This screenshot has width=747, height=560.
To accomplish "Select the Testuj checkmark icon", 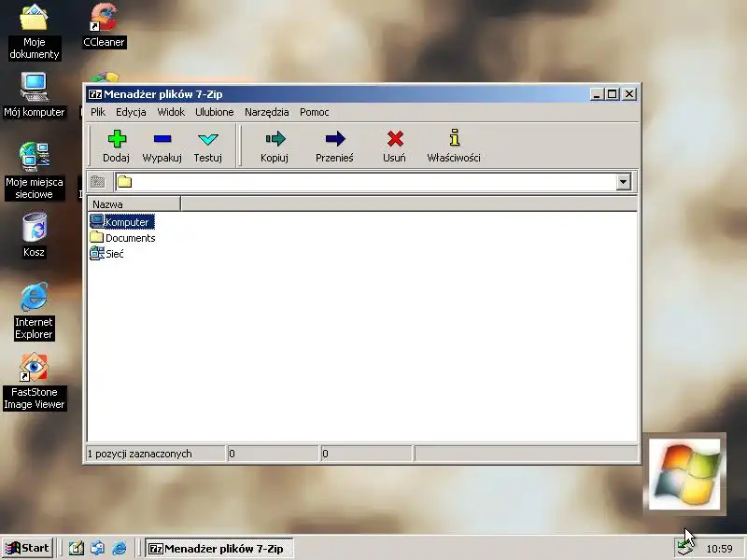I will pos(208,139).
